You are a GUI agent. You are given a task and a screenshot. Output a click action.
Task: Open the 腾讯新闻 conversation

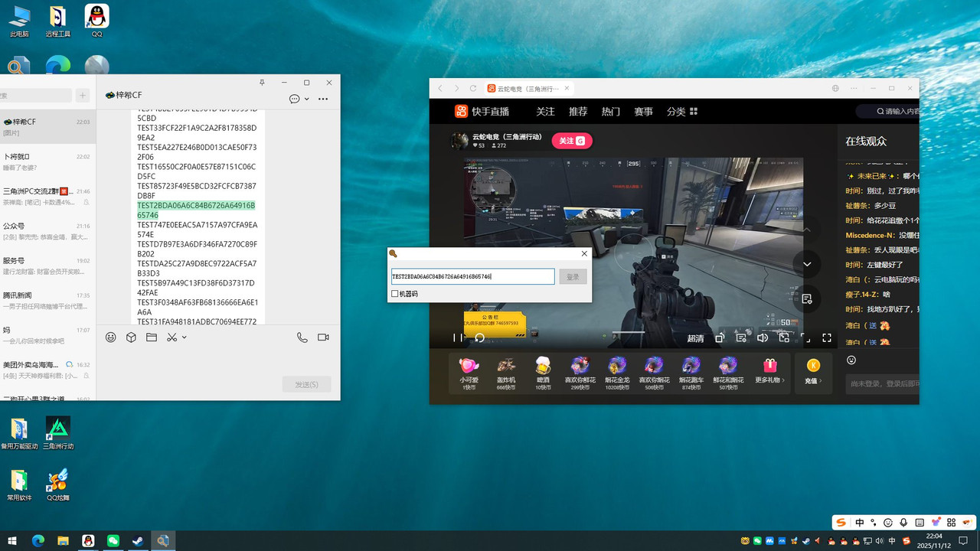(47, 300)
